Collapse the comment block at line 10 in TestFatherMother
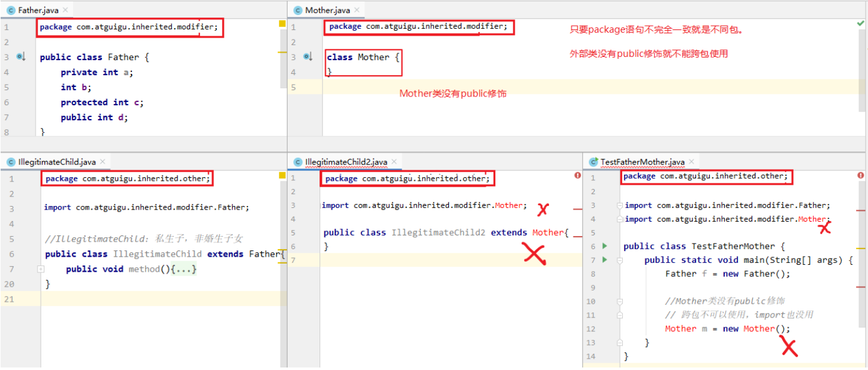 pyautogui.click(x=620, y=301)
